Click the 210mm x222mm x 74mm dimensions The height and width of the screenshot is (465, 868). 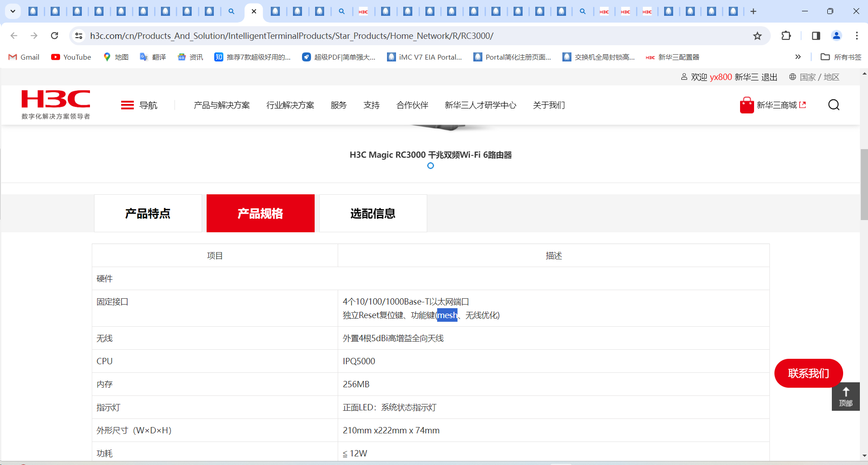(391, 430)
